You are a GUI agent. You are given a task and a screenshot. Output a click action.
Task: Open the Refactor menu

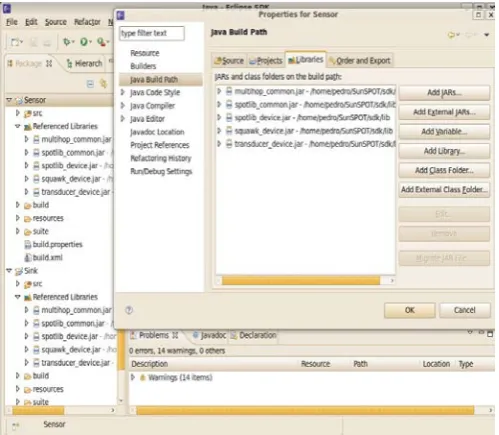click(87, 22)
